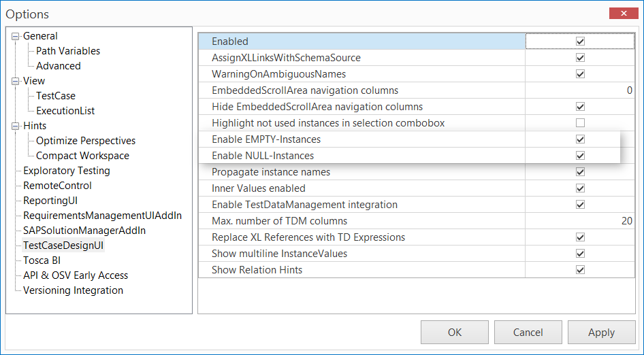Image resolution: width=644 pixels, height=355 pixels.
Task: Enable Highlight not used instances checkbox
Action: coord(580,123)
